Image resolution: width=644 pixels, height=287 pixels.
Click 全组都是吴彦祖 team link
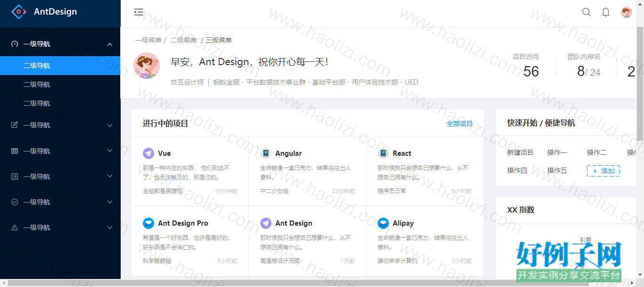tap(163, 191)
